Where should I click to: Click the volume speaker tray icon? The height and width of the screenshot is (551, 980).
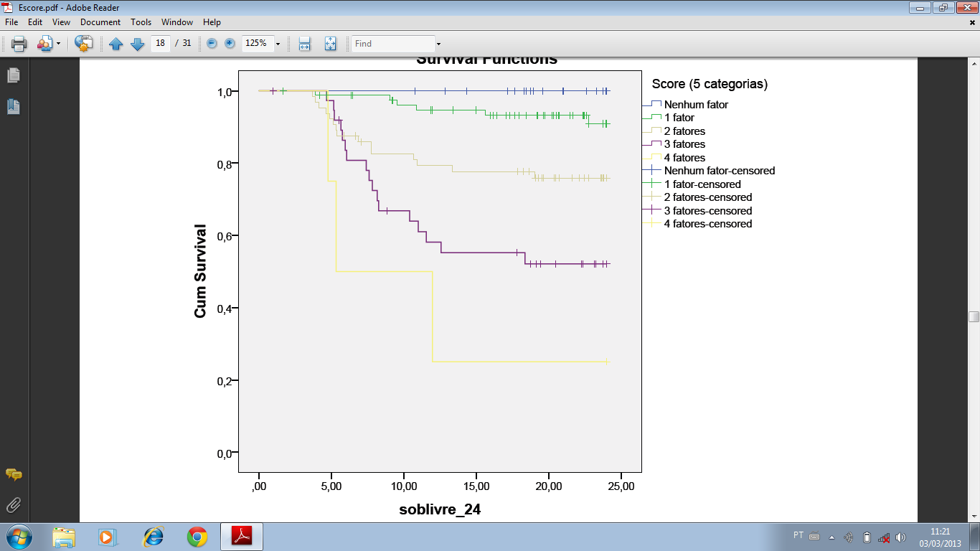click(x=901, y=537)
